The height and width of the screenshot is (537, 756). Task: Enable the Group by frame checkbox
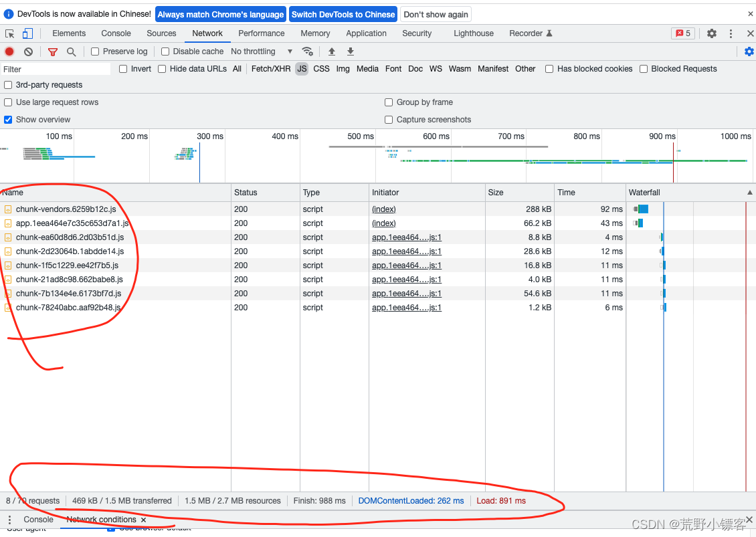[389, 102]
